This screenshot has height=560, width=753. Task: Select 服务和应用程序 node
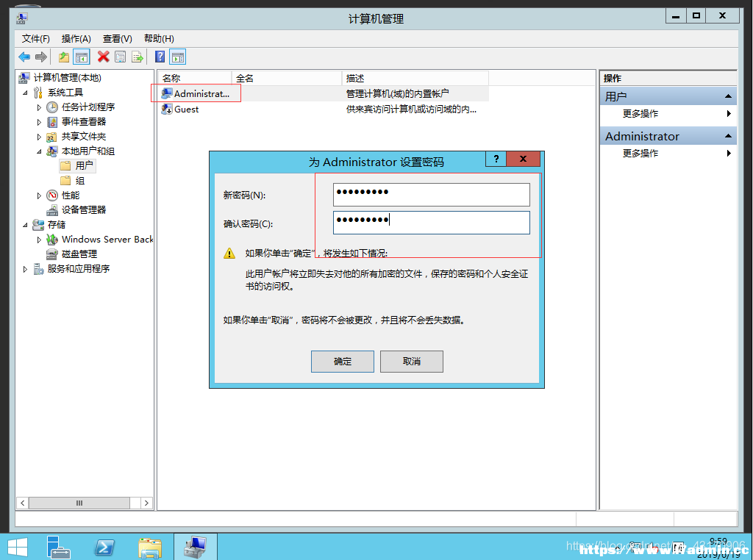point(71,269)
